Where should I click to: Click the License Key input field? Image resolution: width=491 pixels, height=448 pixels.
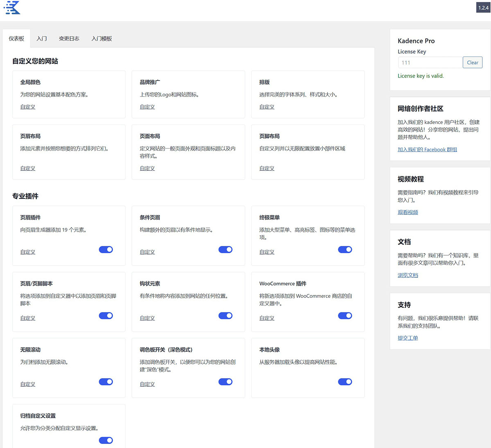pos(430,63)
